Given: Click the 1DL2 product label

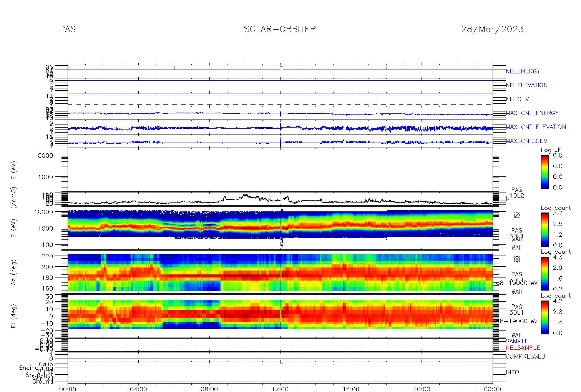Looking at the screenshot, I should point(517,196).
